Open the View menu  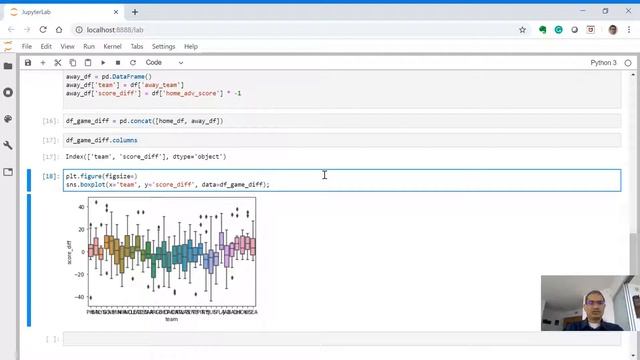[67, 47]
